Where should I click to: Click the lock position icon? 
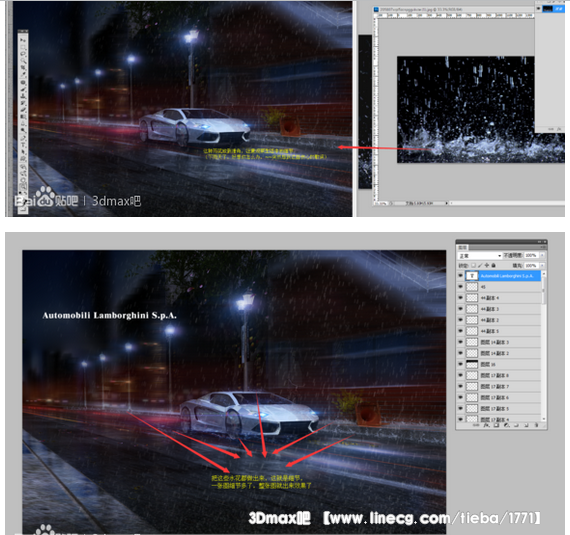[487, 265]
